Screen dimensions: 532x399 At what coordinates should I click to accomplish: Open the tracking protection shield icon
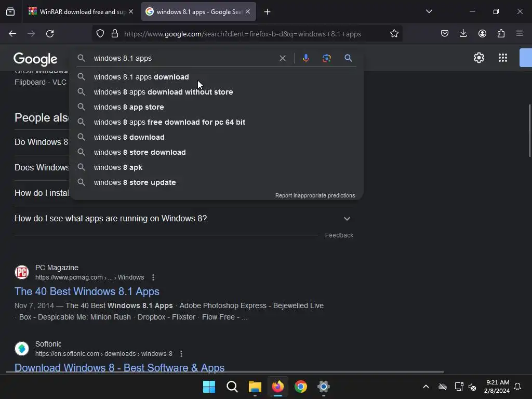tap(100, 34)
